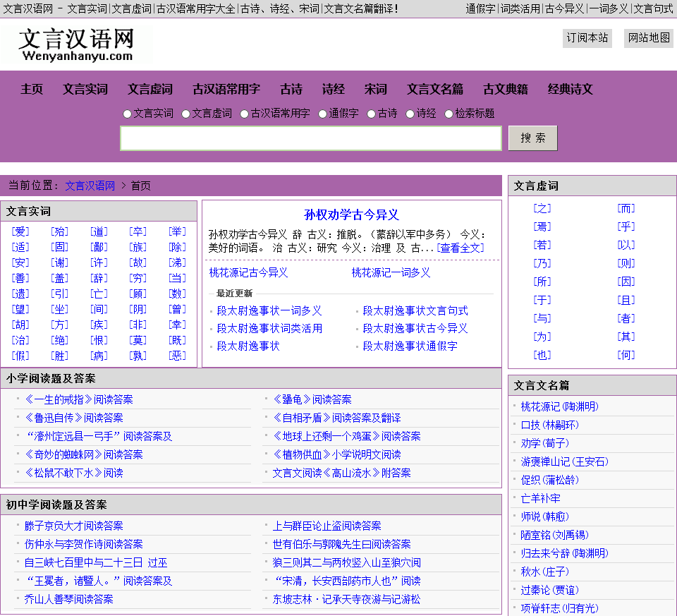This screenshot has height=616, width=677.
Task: Click the [查看全文] link
Action: coord(461,248)
